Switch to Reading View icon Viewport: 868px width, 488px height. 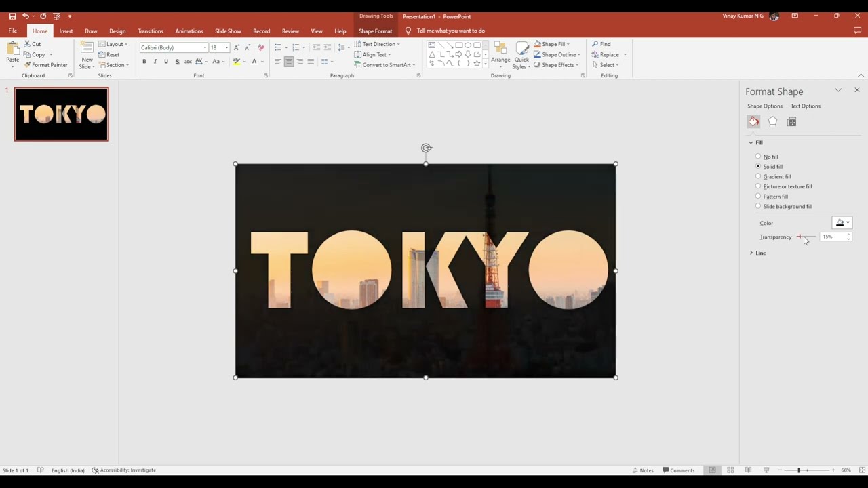pos(748,470)
